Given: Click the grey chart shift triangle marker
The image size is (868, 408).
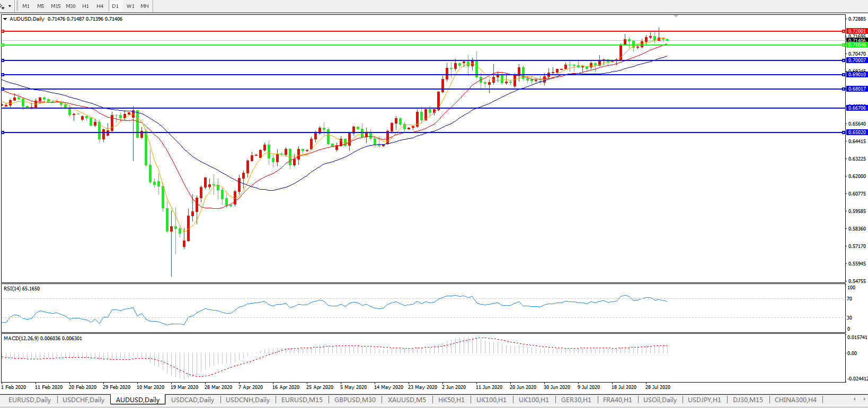Looking at the screenshot, I should coord(676,16).
